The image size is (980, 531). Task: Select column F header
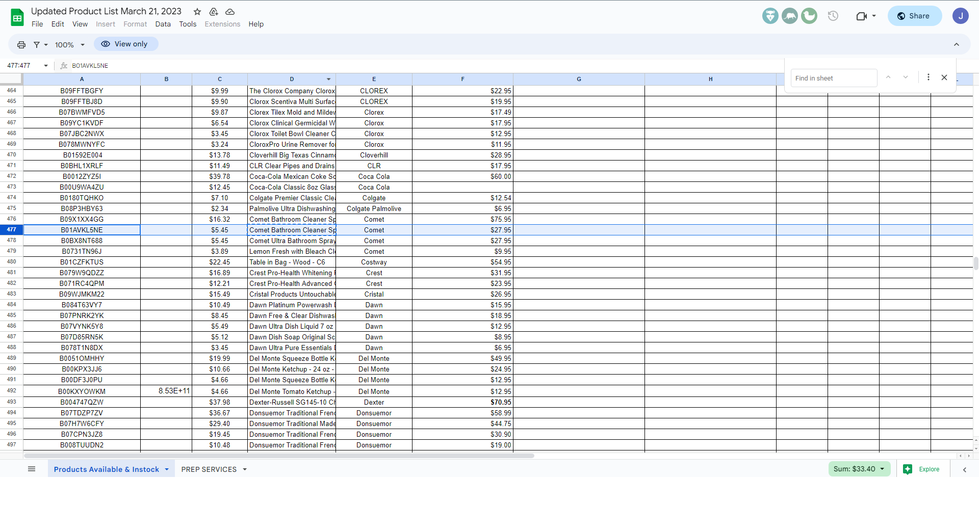(x=462, y=79)
